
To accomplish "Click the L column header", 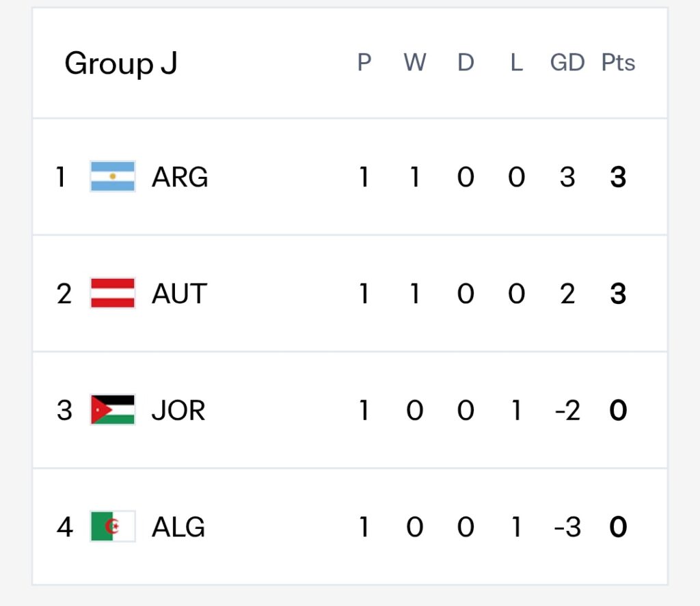I will click(517, 62).
